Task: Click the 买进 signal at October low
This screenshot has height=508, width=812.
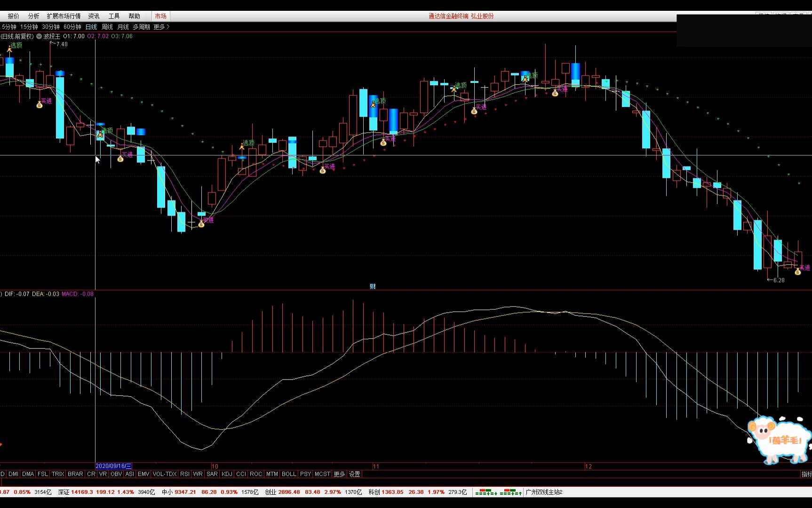Action: click(x=201, y=224)
